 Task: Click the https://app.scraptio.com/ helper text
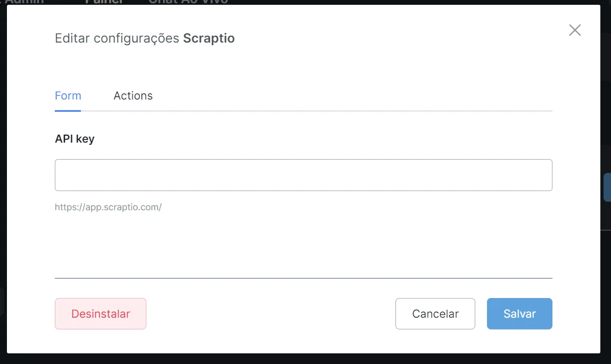pos(109,207)
